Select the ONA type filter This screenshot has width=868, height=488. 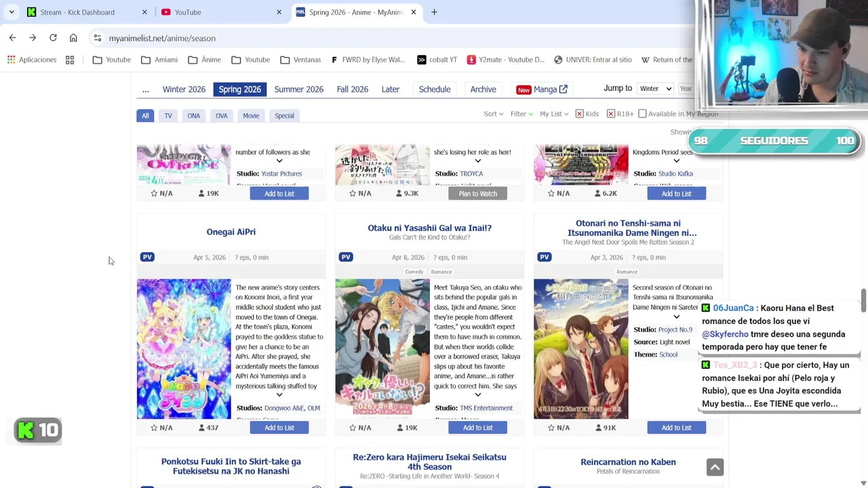coord(194,116)
